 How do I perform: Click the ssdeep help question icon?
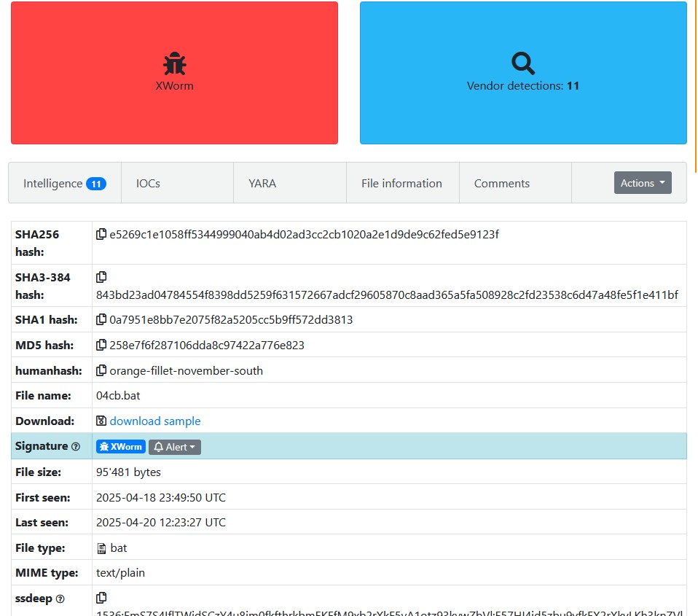coord(60,599)
